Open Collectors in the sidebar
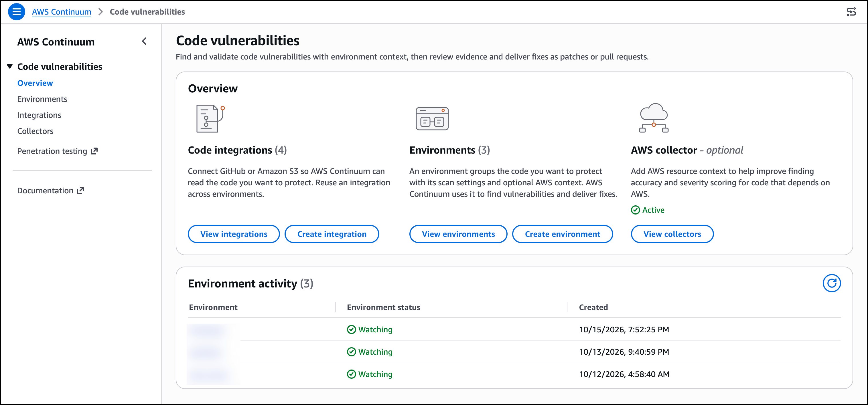The height and width of the screenshot is (405, 868). click(x=35, y=131)
